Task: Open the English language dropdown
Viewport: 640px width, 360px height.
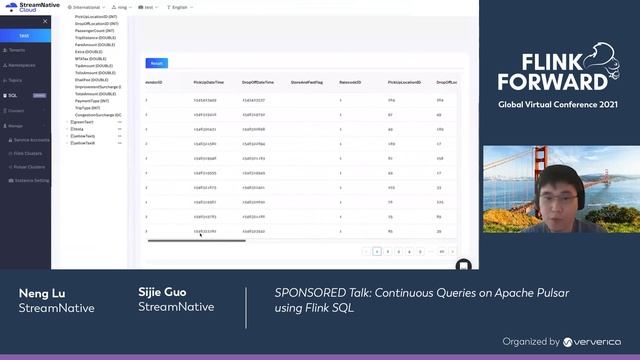Action: (180, 7)
